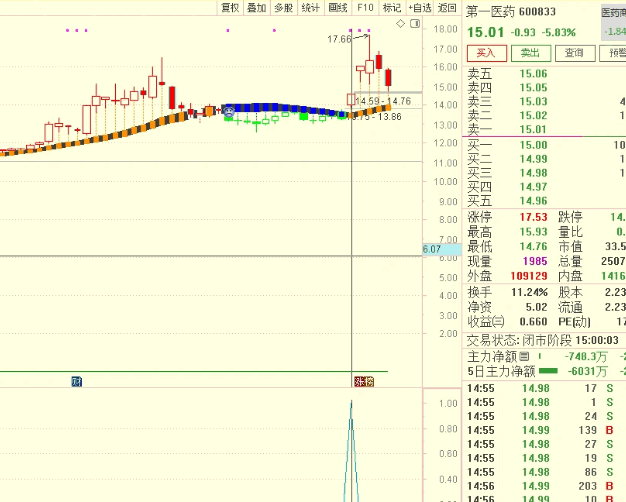Image resolution: width=626 pixels, height=502 pixels.
Task: Click the 外盘 value 109129
Action: pyautogui.click(x=529, y=276)
